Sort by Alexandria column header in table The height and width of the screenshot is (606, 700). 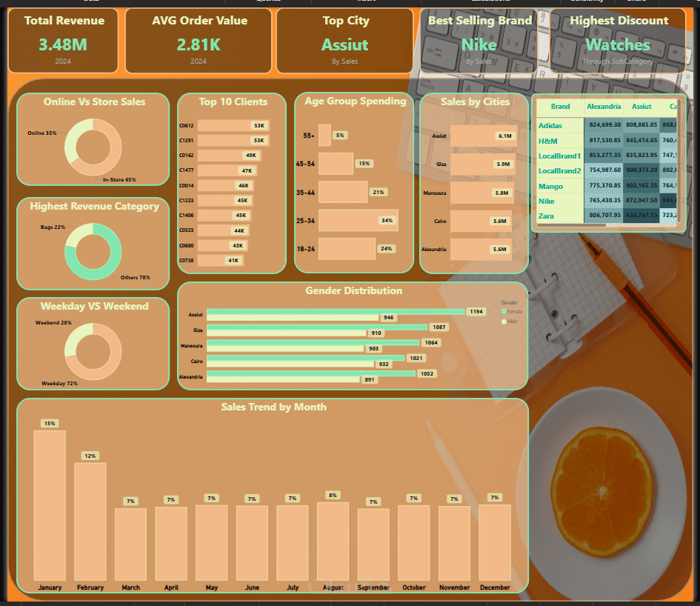(x=604, y=106)
